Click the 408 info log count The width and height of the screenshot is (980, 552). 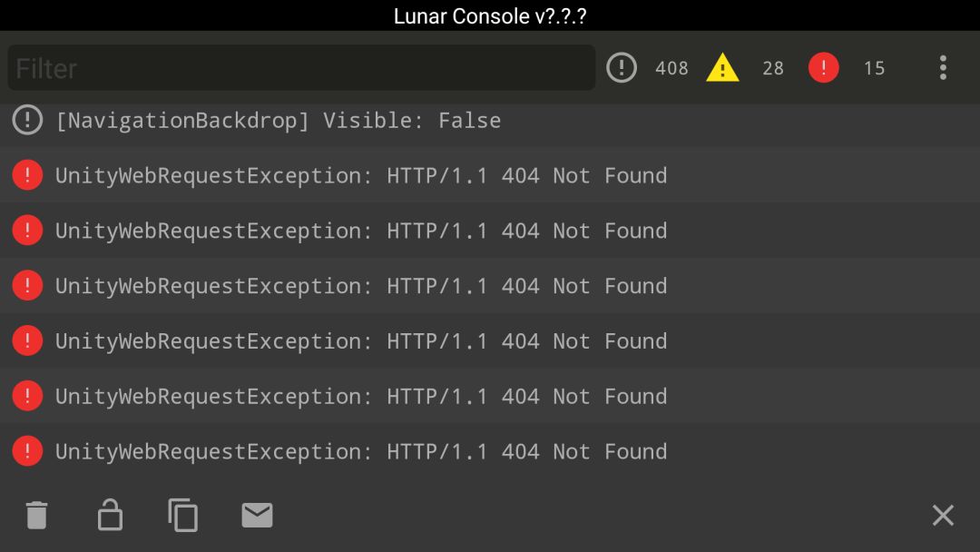pyautogui.click(x=671, y=68)
